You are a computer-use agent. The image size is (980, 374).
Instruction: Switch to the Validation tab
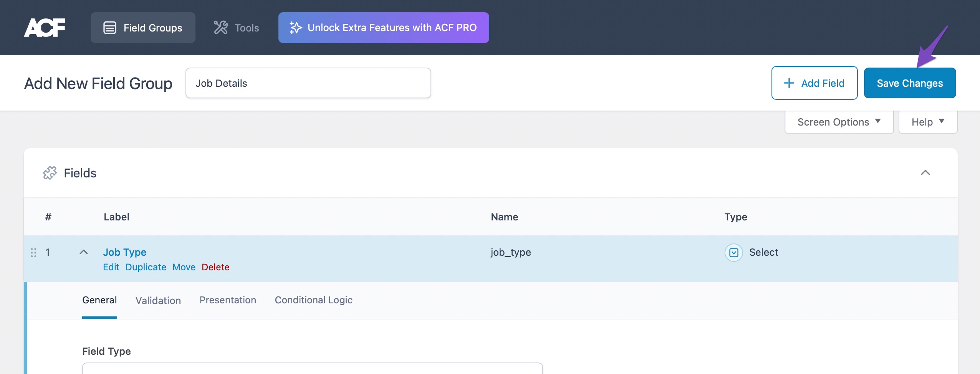[x=158, y=300]
